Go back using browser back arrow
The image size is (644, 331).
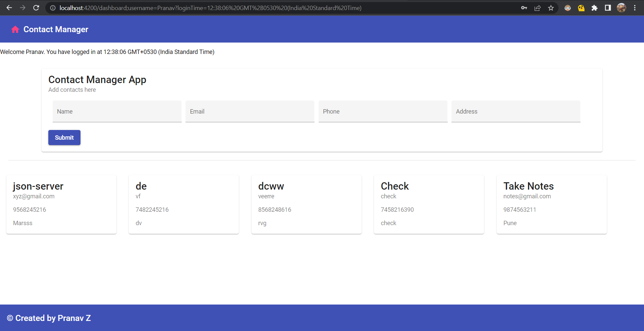coord(9,8)
